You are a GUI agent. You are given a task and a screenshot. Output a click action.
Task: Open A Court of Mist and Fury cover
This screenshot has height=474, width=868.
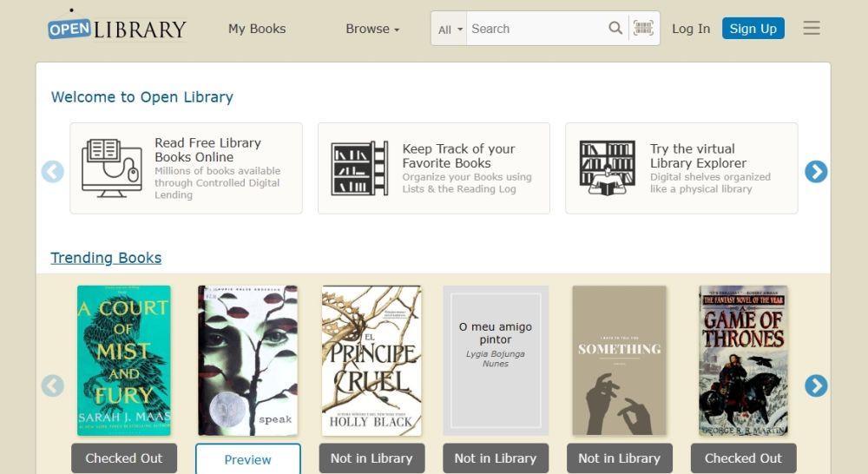coord(124,360)
